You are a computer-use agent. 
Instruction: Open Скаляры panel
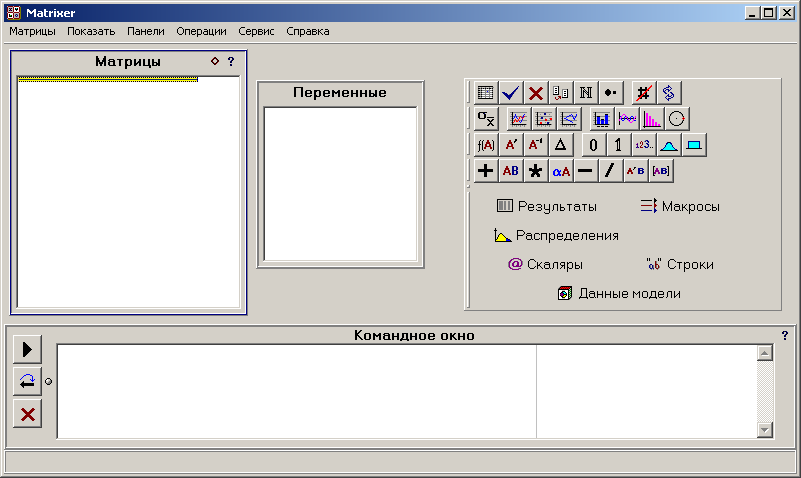point(545,265)
